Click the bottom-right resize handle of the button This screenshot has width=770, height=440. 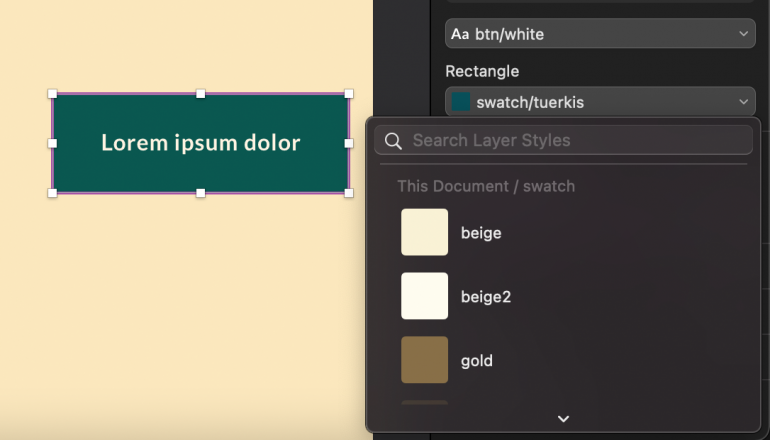point(349,193)
